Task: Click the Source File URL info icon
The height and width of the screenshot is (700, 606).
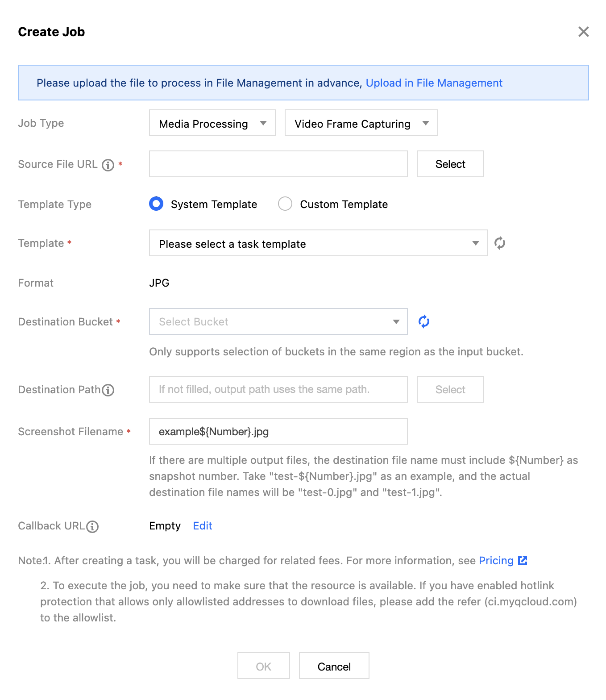Action: [x=108, y=165]
